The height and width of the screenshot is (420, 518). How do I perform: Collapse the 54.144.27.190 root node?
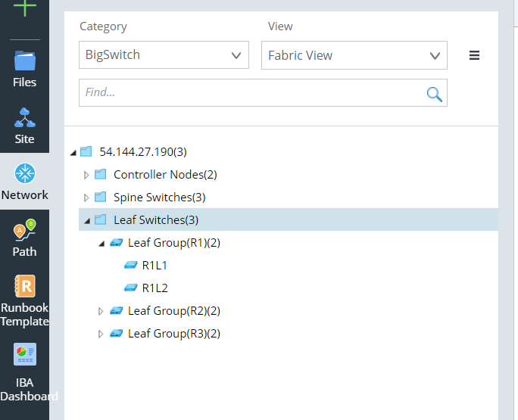pos(73,152)
